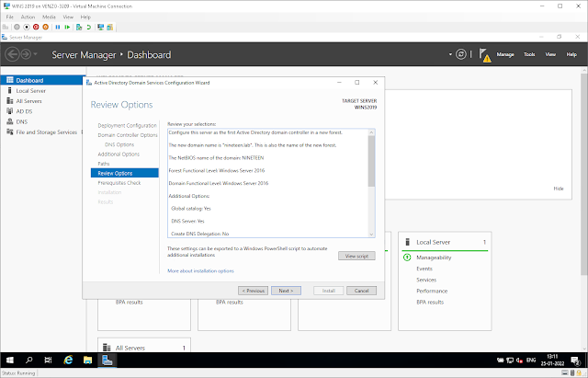Open Task View on taskbar

(x=48, y=360)
